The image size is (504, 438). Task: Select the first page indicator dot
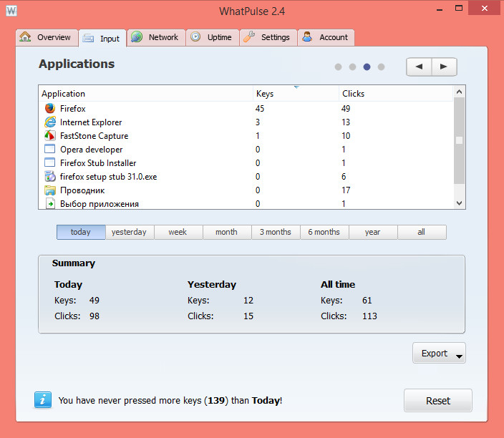(x=338, y=67)
